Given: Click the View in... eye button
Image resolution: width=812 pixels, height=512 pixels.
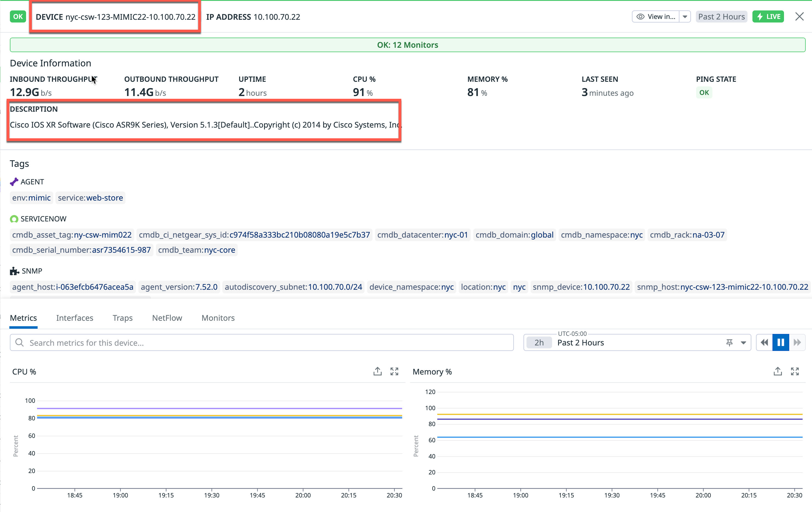Looking at the screenshot, I should point(656,16).
